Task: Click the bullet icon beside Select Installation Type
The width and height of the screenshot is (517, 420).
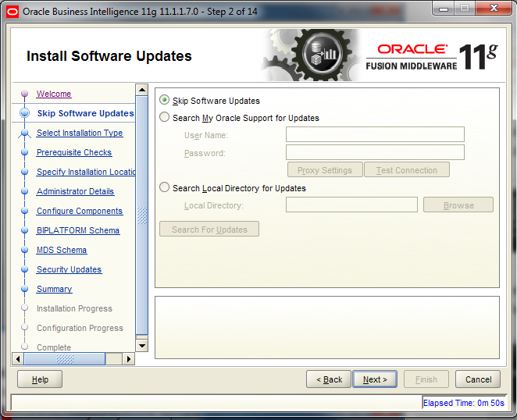Action: [x=24, y=133]
